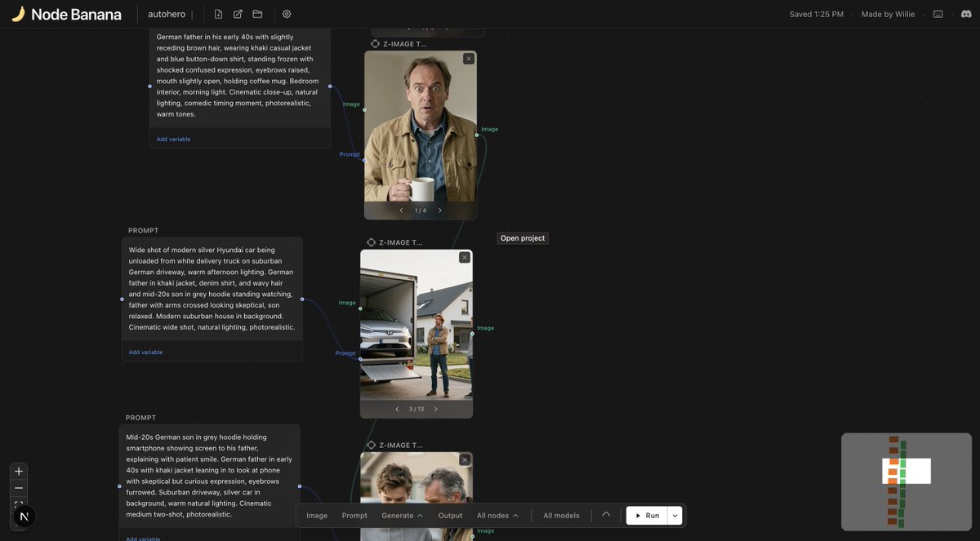
Task: Close the shocked father image node
Action: tap(468, 59)
